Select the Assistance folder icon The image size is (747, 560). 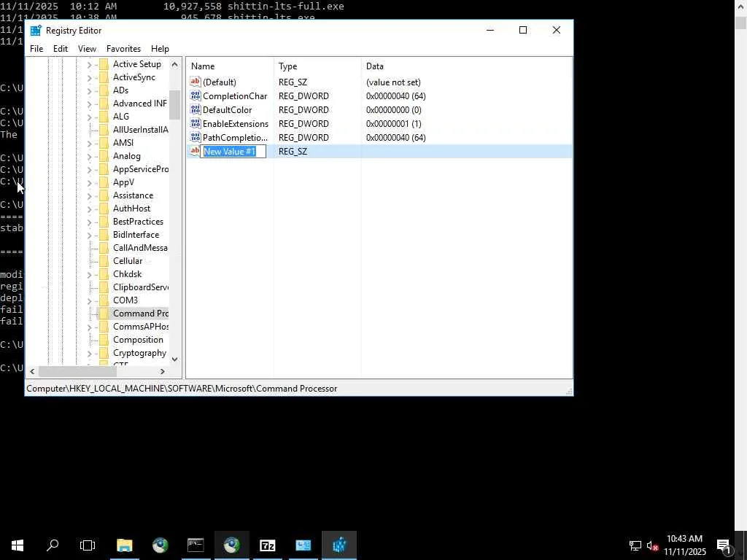pos(104,195)
